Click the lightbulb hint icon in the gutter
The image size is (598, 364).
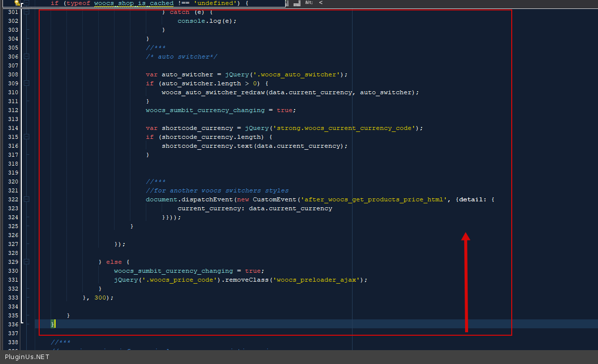[17, 3]
